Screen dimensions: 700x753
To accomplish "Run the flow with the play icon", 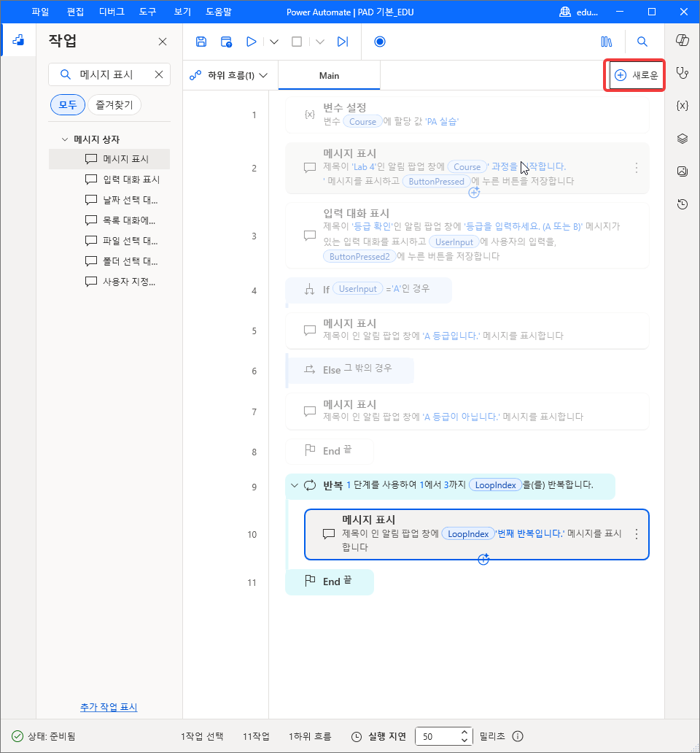I will (x=251, y=42).
